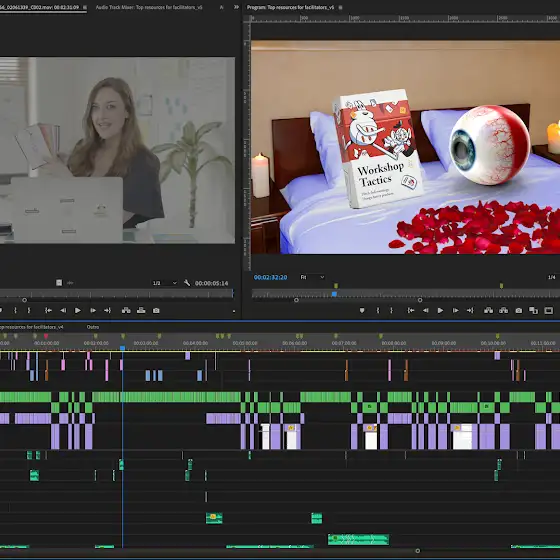
Task: Go to In point in Program monitor
Action: (x=411, y=311)
